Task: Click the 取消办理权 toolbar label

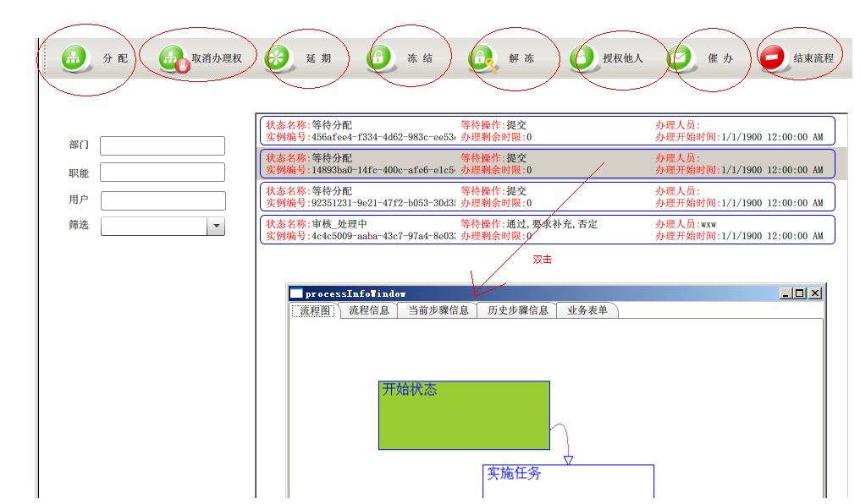Action: click(217, 58)
